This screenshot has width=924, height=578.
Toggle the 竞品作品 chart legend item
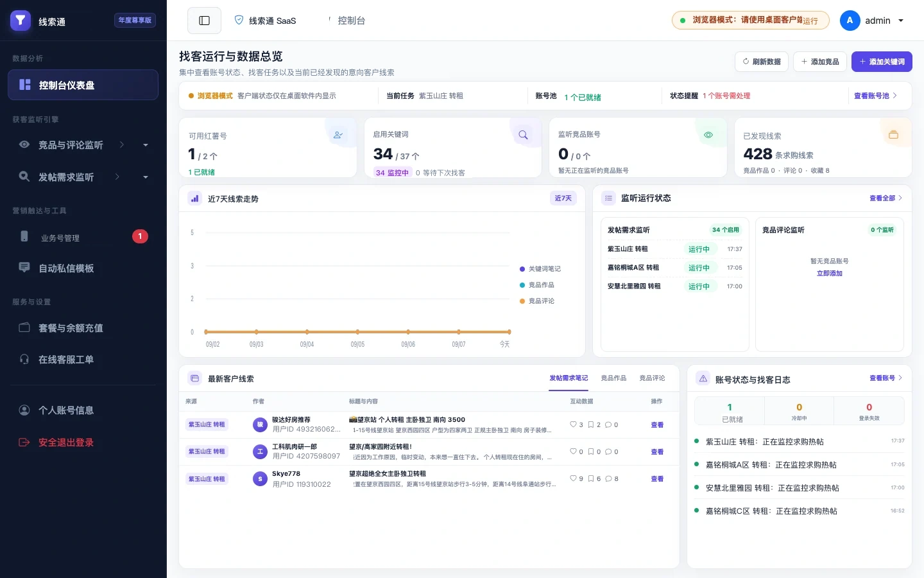537,285
